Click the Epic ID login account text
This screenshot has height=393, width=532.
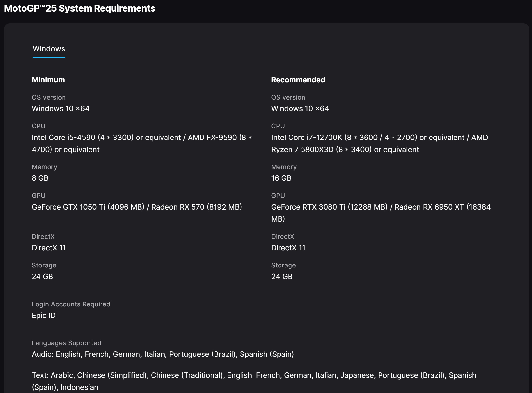tap(44, 315)
